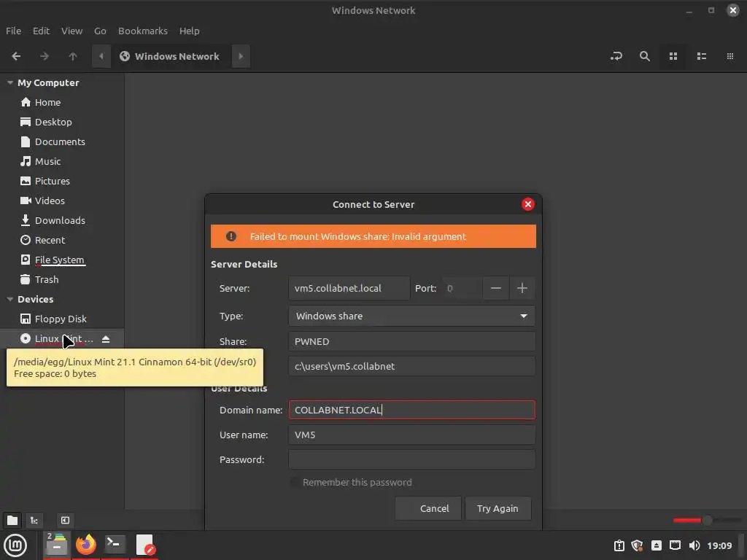Click the volume speaker tray icon

(x=694, y=545)
